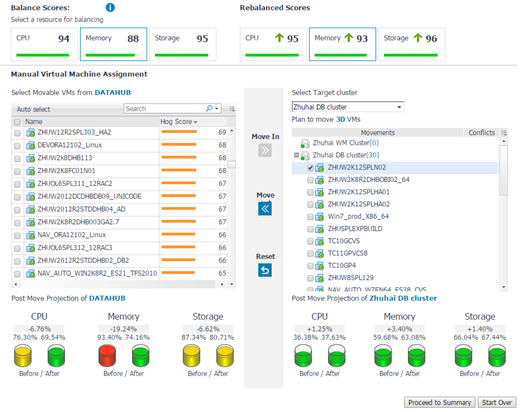
Task: Click the Move out double-left-arrow icon
Action: click(x=265, y=209)
